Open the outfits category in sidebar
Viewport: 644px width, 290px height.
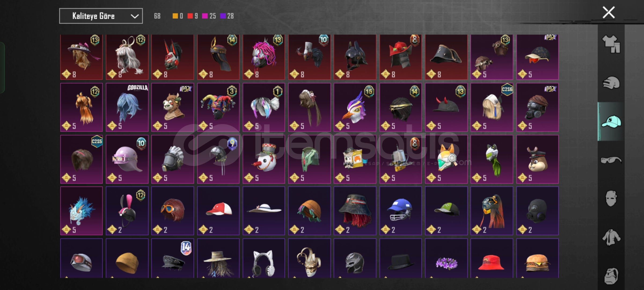click(x=611, y=44)
